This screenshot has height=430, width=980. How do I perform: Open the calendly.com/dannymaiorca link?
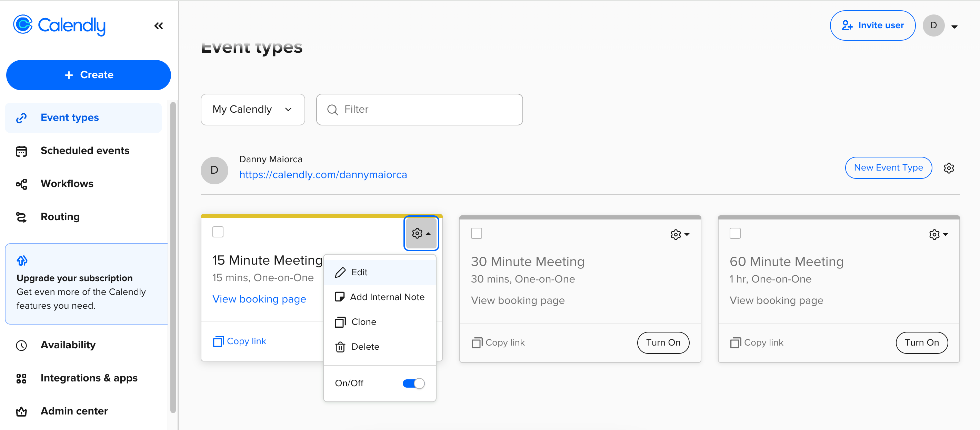(323, 174)
